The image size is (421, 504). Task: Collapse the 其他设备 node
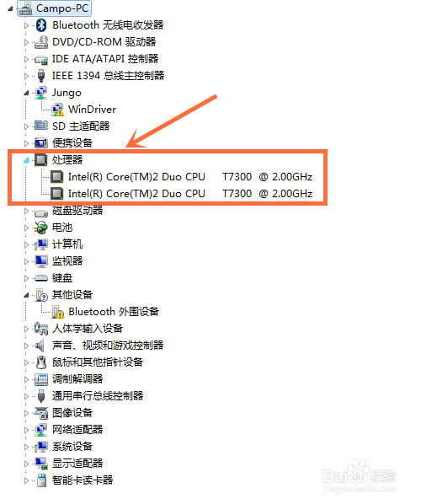[x=26, y=295]
